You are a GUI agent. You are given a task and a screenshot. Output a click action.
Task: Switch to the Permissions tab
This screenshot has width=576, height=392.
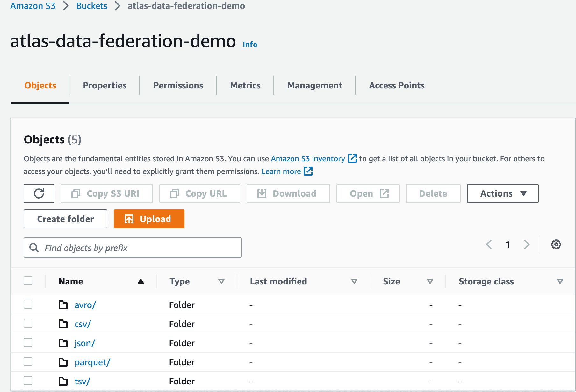click(178, 85)
